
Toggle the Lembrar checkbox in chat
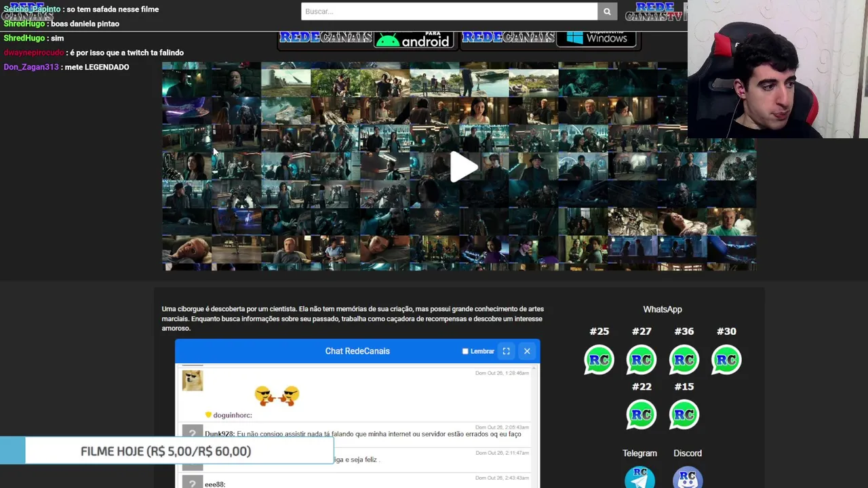pos(465,351)
